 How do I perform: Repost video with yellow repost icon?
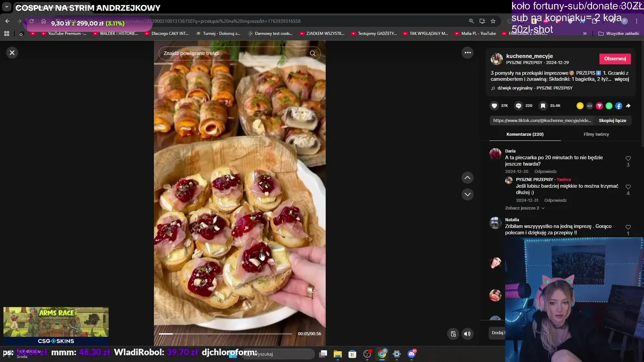(x=580, y=106)
